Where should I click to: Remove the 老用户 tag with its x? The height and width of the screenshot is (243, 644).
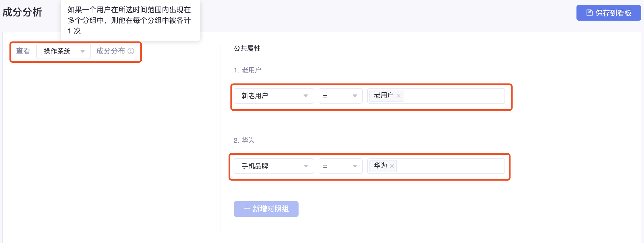[398, 96]
